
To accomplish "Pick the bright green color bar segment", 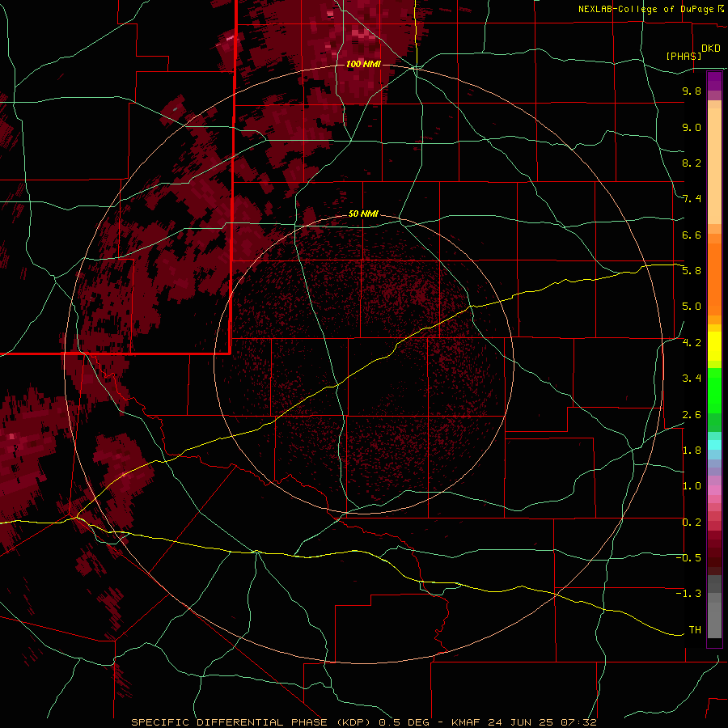I will (714, 390).
